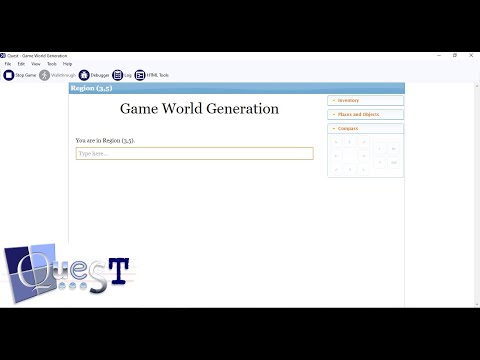
Task: Click the vertical scrollbar on the right edge
Action: (x=477, y=195)
